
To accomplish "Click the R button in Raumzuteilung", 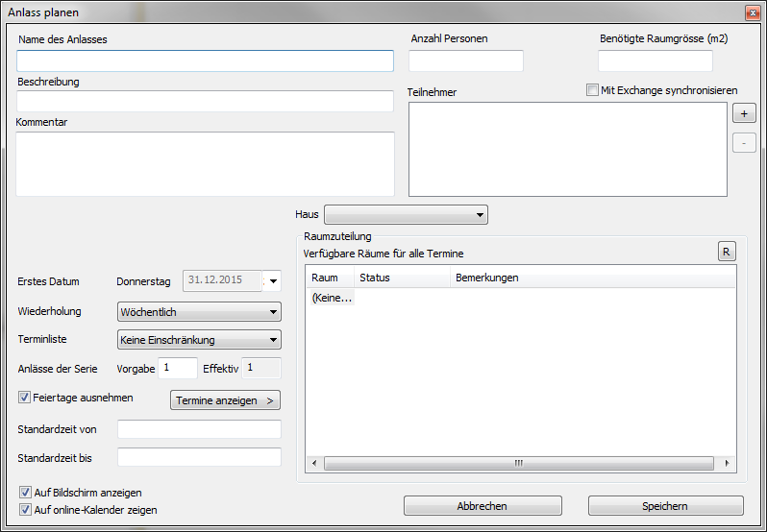I will coord(727,252).
